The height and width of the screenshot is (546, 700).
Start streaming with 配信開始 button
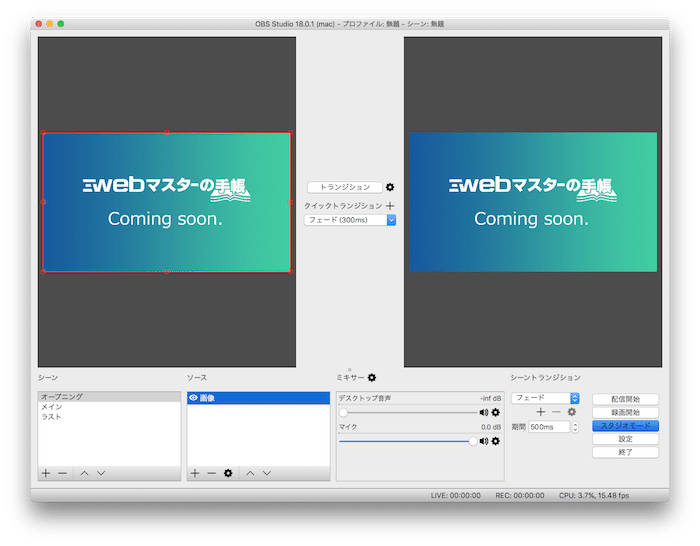(625, 399)
